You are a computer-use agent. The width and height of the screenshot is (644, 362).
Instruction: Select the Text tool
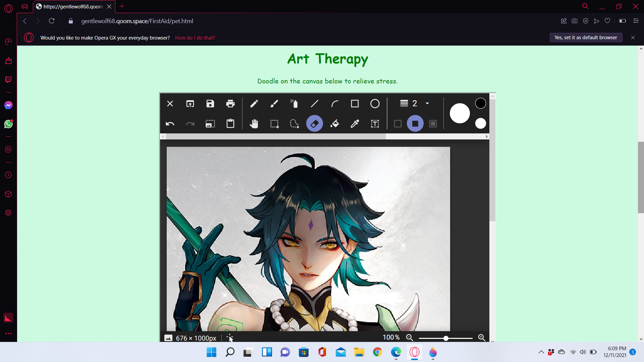(375, 124)
